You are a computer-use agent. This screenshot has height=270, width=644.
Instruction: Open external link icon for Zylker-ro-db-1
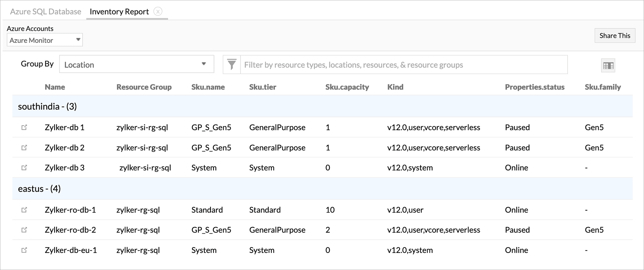click(24, 210)
